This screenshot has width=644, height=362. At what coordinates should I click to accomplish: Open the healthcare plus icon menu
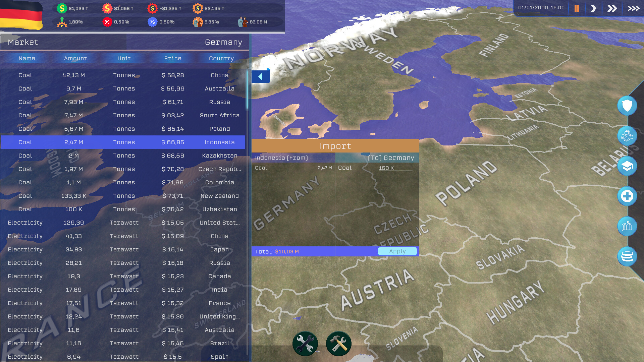pos(627,196)
